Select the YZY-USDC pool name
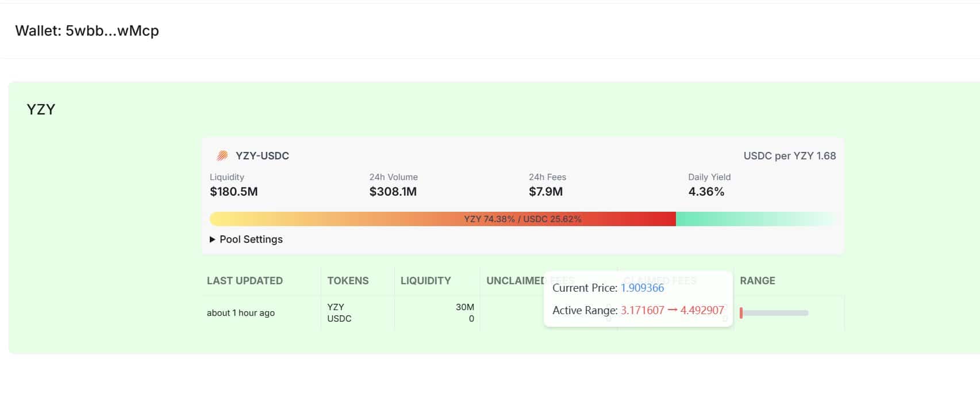Viewport: 980px width, 397px height. [x=262, y=156]
